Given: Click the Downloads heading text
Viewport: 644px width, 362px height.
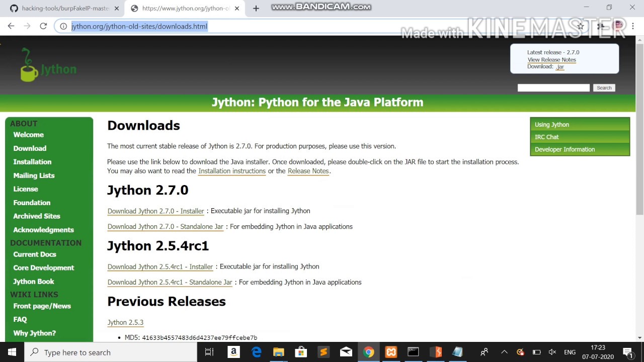Looking at the screenshot, I should click(143, 125).
